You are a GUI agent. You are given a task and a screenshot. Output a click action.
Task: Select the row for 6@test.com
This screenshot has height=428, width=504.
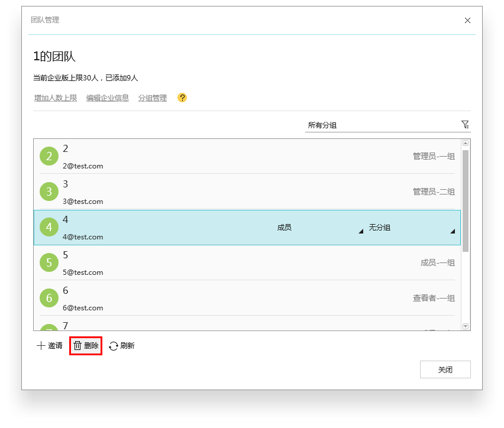coord(247,298)
